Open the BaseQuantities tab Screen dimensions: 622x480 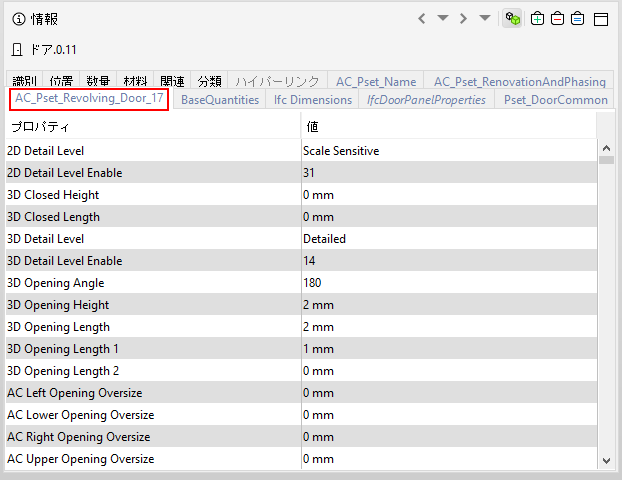pos(220,100)
